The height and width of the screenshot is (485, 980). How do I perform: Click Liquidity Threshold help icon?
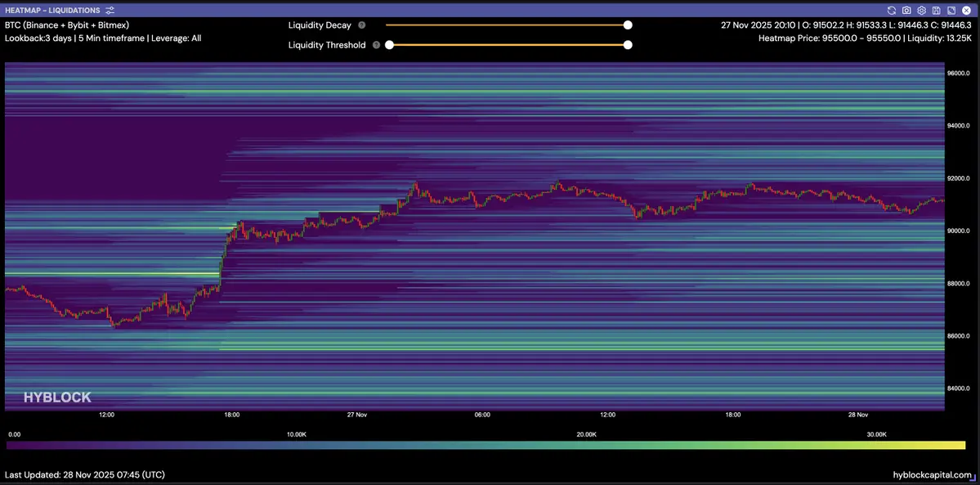[376, 45]
